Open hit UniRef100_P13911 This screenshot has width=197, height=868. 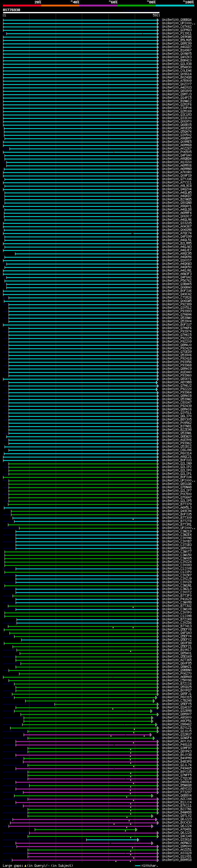click(176, 33)
